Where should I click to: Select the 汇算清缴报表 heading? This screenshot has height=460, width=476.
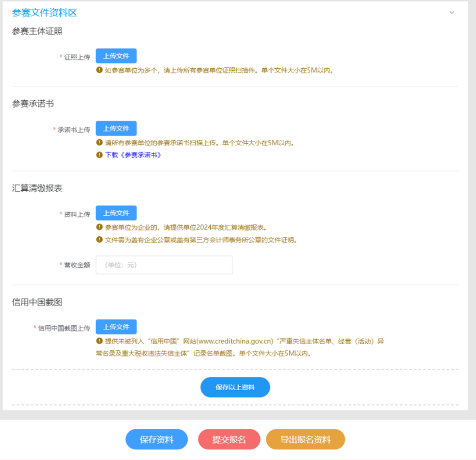(37, 188)
